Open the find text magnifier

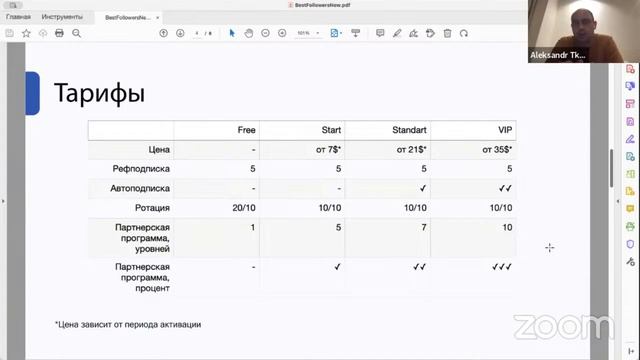76,33
